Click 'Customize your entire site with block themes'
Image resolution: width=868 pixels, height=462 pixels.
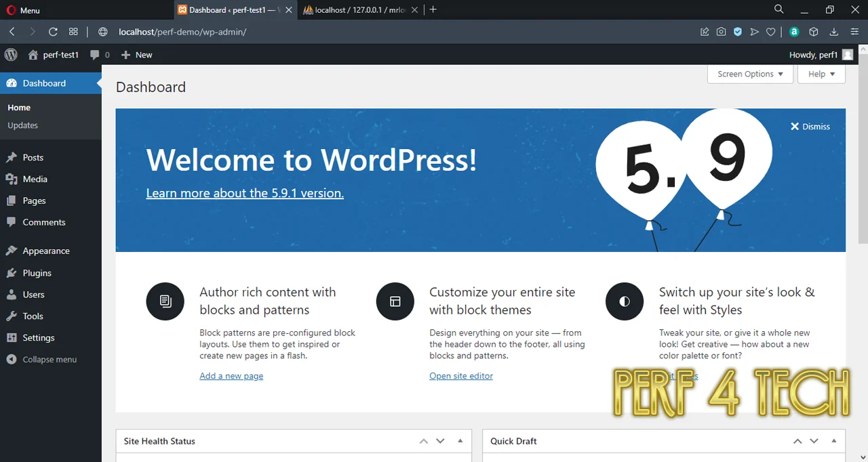(x=502, y=301)
